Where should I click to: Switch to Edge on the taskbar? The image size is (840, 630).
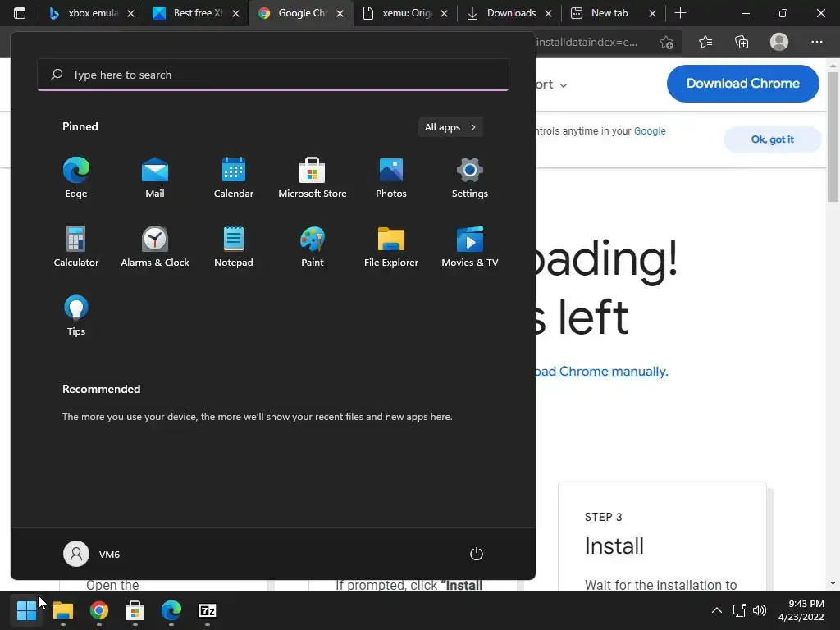tap(171, 610)
